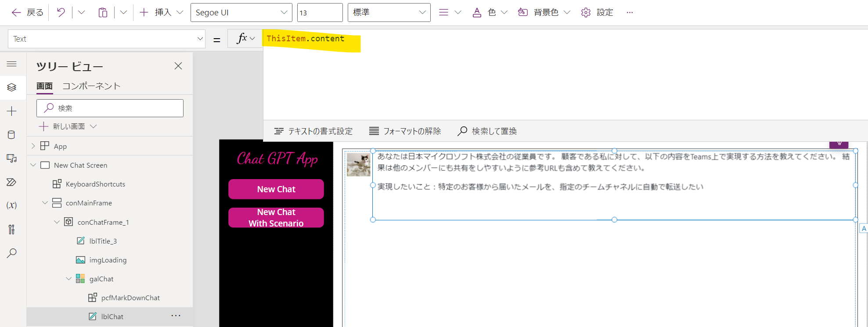The height and width of the screenshot is (327, 868).
Task: Select imgLoading in tree view
Action: (x=108, y=260)
